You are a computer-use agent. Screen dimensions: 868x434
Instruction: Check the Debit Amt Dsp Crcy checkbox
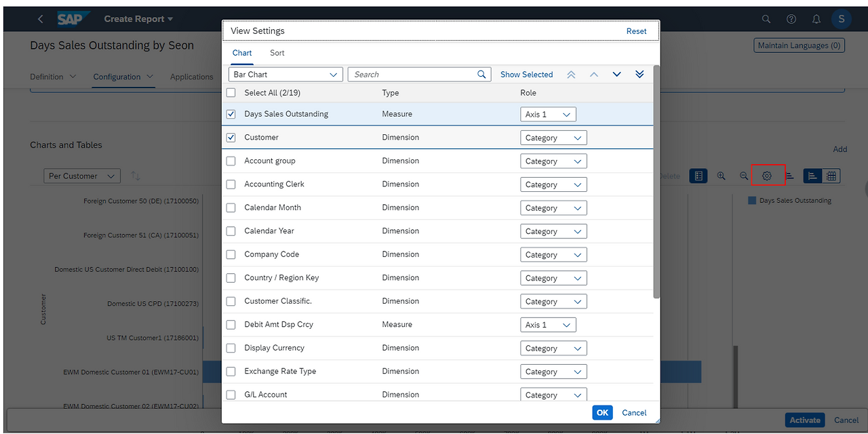tap(231, 325)
